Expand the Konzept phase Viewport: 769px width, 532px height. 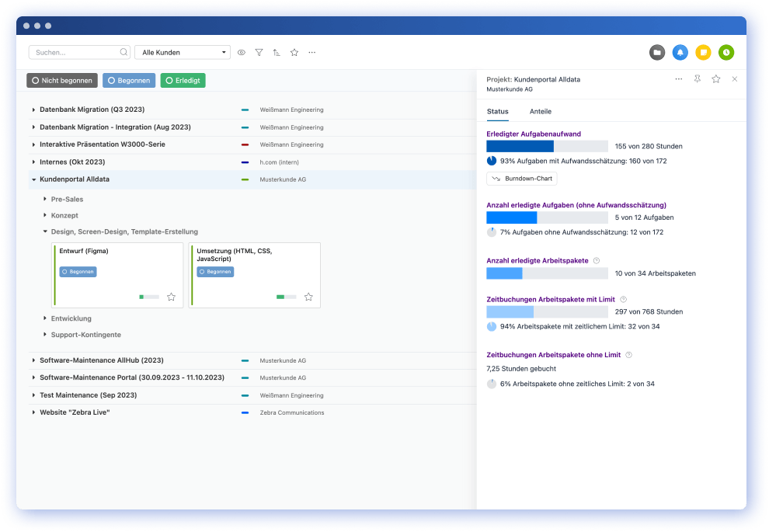coord(44,215)
